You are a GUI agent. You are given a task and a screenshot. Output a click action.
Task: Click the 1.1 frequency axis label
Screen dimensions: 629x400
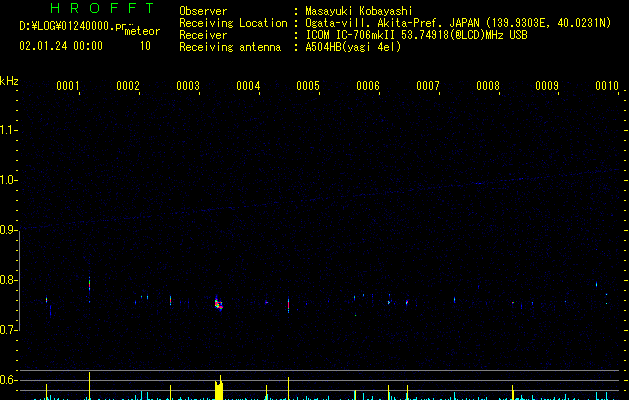[x=8, y=130]
